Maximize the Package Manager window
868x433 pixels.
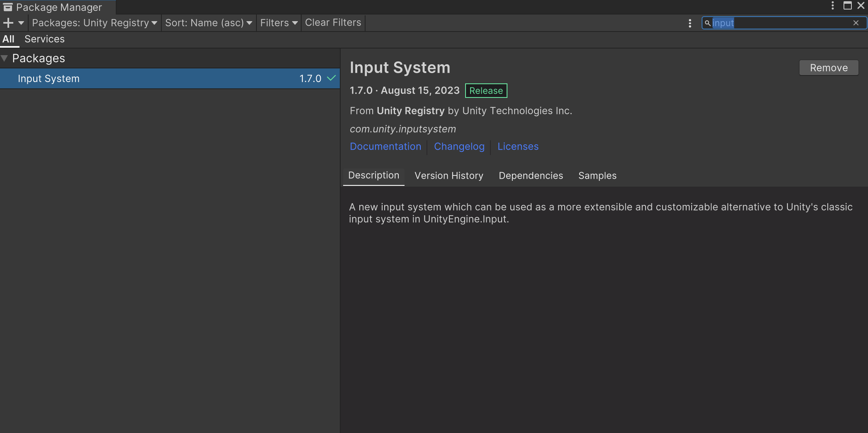point(848,5)
